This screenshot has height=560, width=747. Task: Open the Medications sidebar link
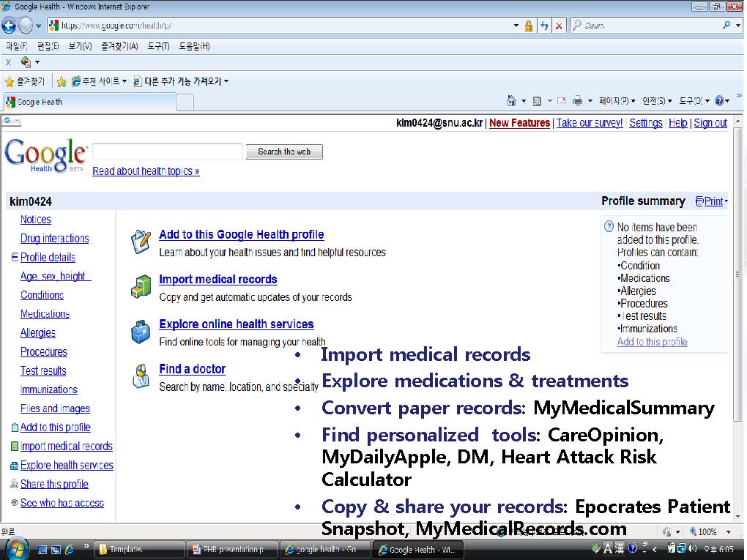[45, 314]
